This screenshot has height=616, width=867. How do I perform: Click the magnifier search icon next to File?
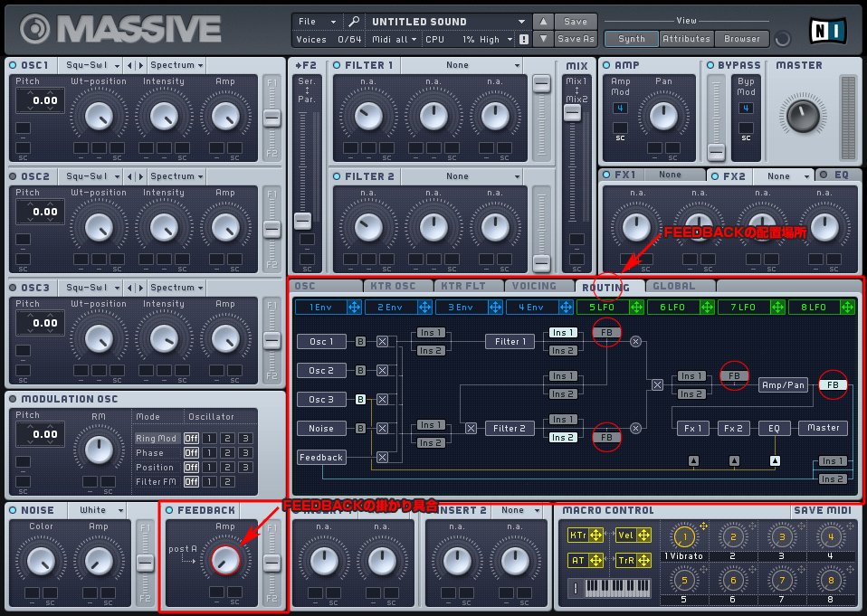coord(354,22)
